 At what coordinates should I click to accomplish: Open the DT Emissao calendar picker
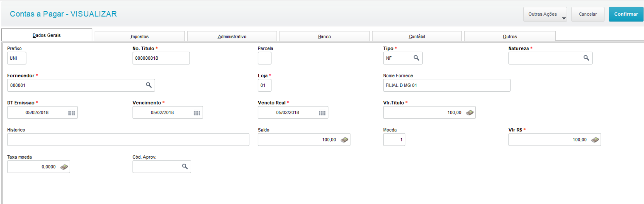71,113
